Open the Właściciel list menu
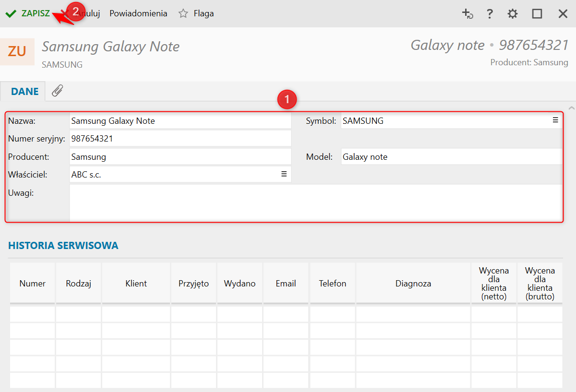The width and height of the screenshot is (576, 392). [x=284, y=174]
